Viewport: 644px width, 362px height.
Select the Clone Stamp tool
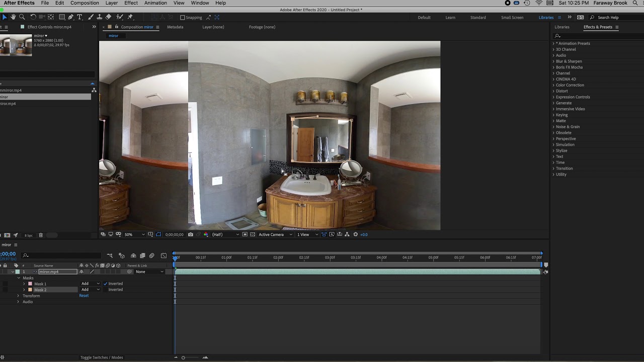click(x=99, y=17)
